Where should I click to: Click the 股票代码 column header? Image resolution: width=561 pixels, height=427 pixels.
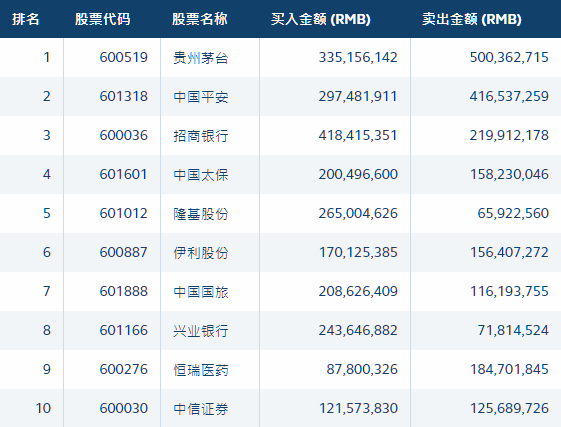click(103, 19)
